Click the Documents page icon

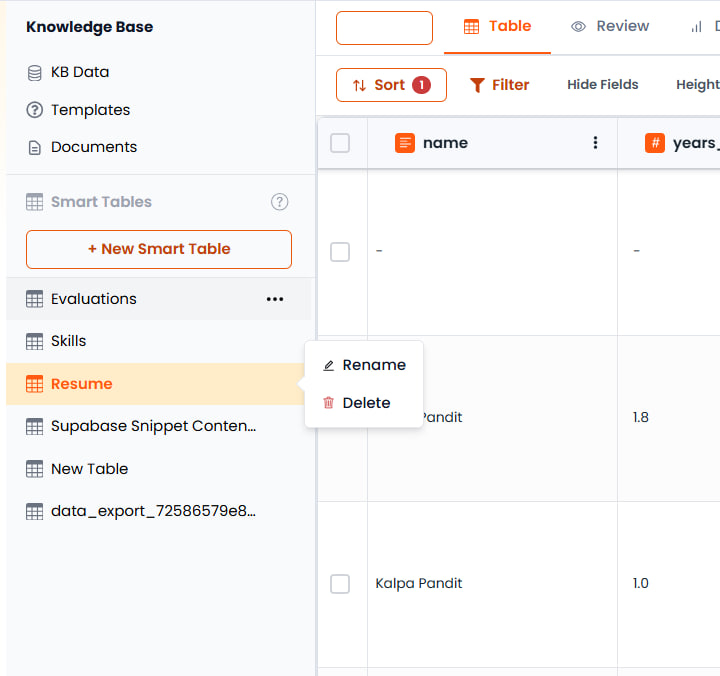coord(34,147)
